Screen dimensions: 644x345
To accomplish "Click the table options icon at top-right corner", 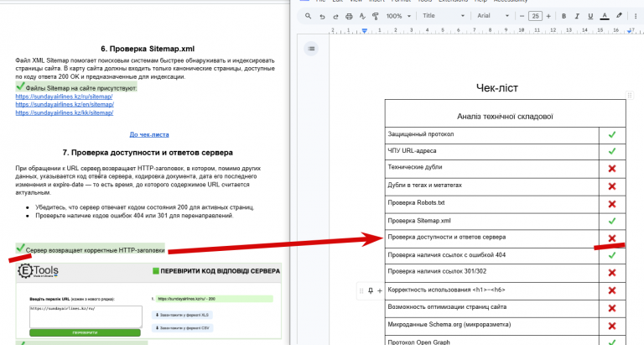I will coord(629,96).
